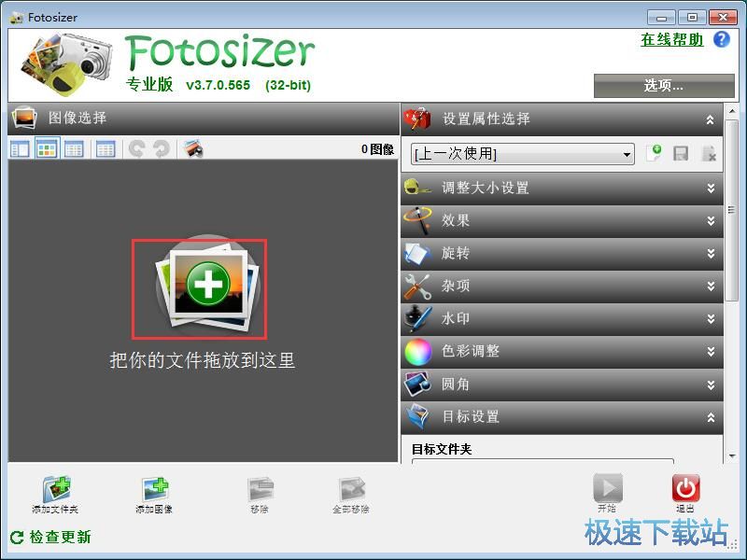Expand the 调整大小设置 section
This screenshot has height=560, width=747.
711,189
